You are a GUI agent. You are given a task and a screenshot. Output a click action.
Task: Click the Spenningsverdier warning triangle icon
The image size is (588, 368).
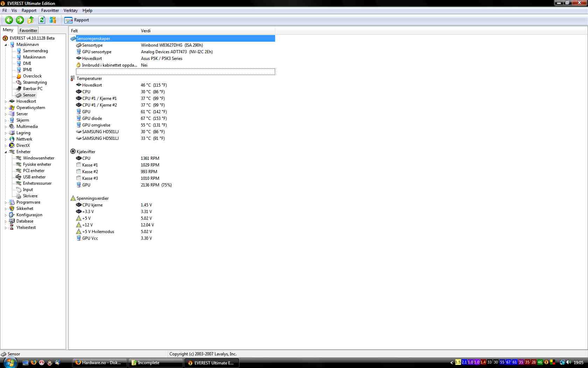73,198
